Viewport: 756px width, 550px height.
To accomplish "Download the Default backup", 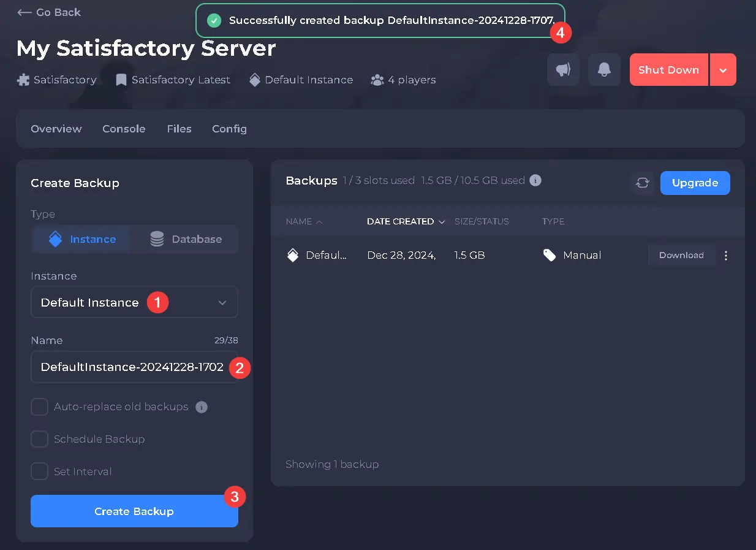I will tap(681, 255).
